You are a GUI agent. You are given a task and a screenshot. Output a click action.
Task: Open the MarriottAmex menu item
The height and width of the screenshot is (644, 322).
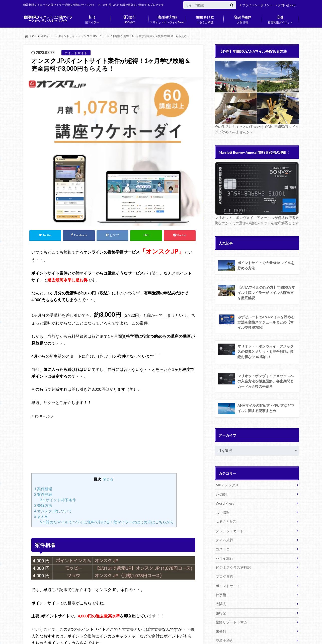(x=167, y=19)
